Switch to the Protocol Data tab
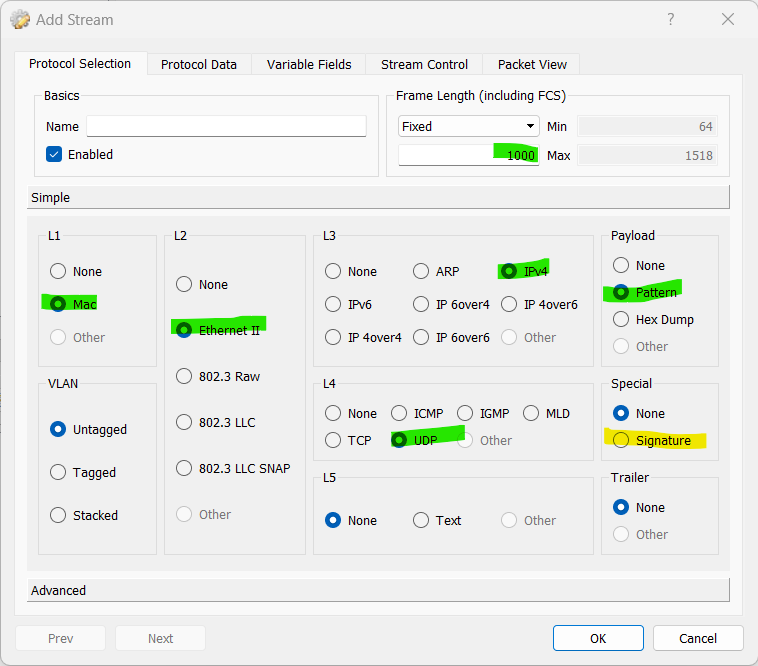 [x=199, y=64]
